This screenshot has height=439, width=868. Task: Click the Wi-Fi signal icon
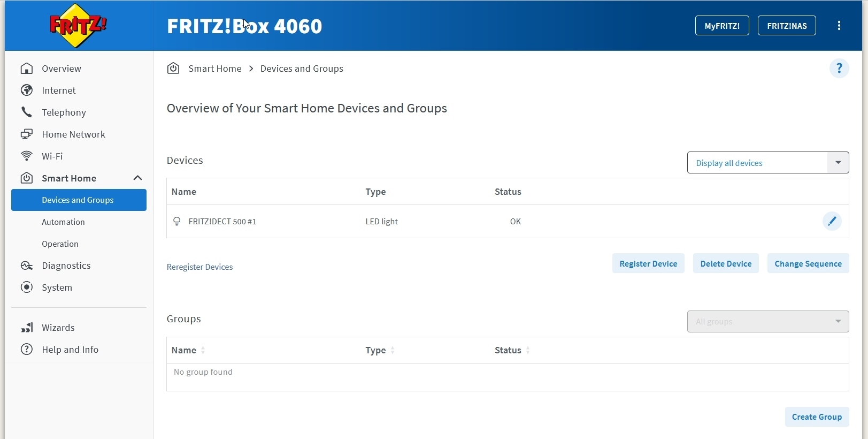[x=27, y=156]
